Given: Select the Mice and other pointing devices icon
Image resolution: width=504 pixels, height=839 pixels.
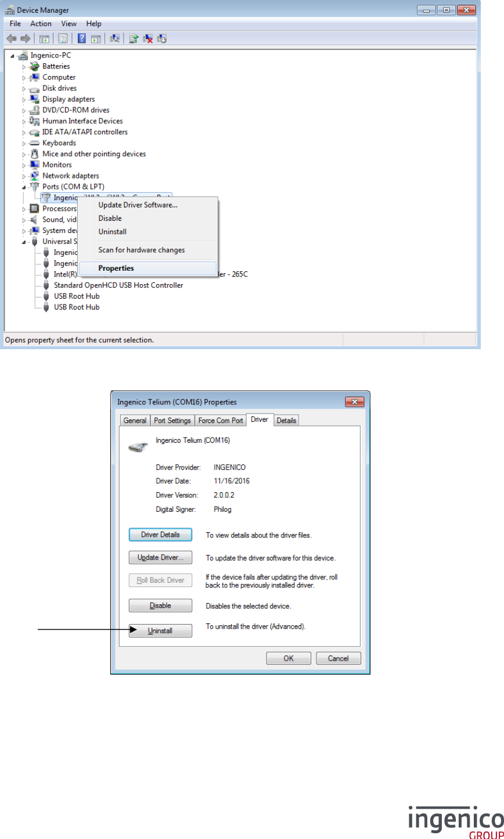Looking at the screenshot, I should pyautogui.click(x=34, y=154).
